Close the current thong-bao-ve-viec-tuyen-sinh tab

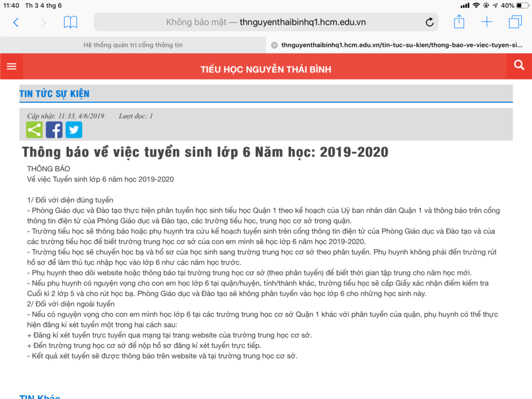274,45
